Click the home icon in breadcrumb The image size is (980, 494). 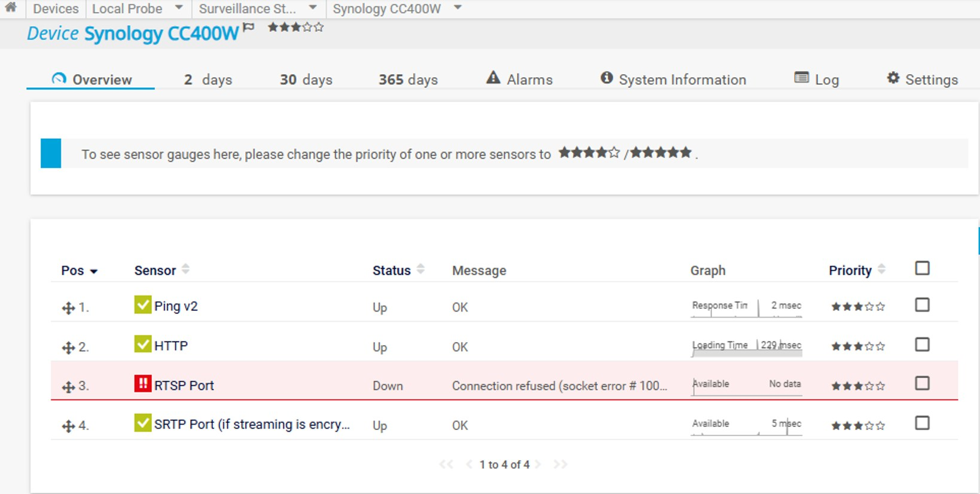point(11,8)
